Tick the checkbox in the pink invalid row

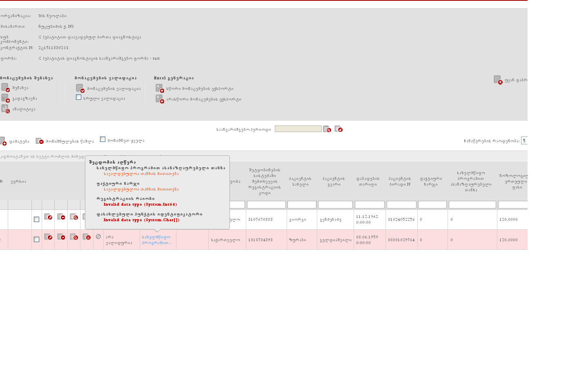click(36, 240)
